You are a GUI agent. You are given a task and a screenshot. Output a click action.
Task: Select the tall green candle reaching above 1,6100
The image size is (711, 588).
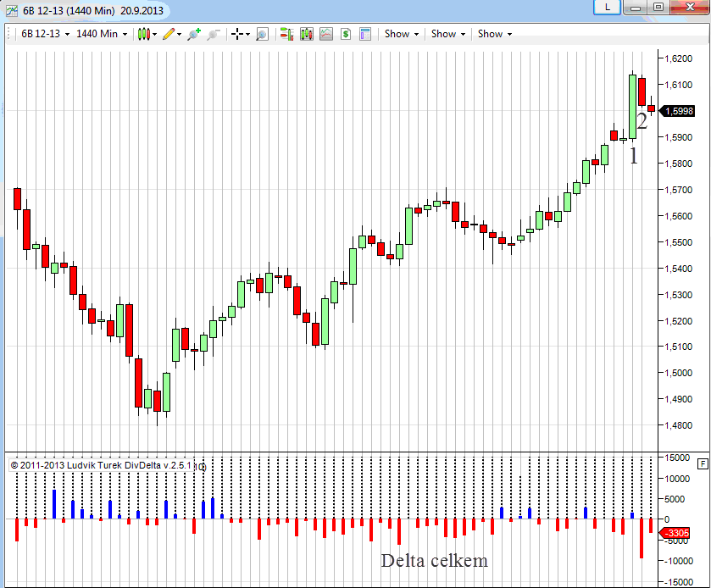point(632,107)
